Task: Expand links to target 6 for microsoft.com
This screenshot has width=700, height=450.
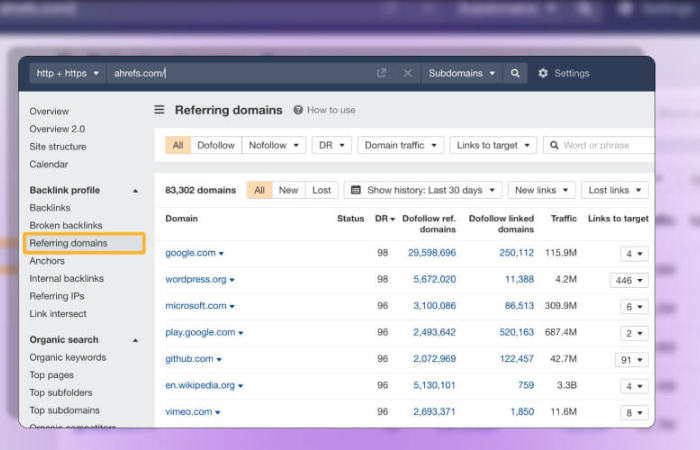Action: click(x=634, y=307)
